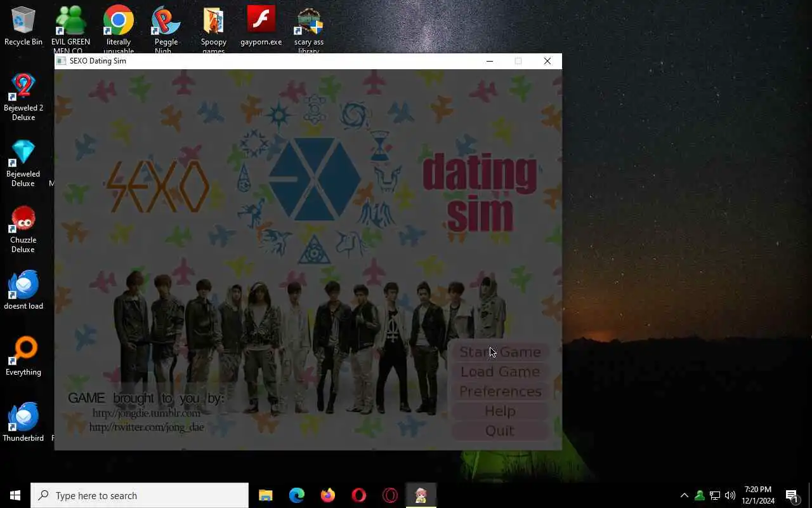Open the taskbar clock showing 7:20 PM

pos(758,495)
